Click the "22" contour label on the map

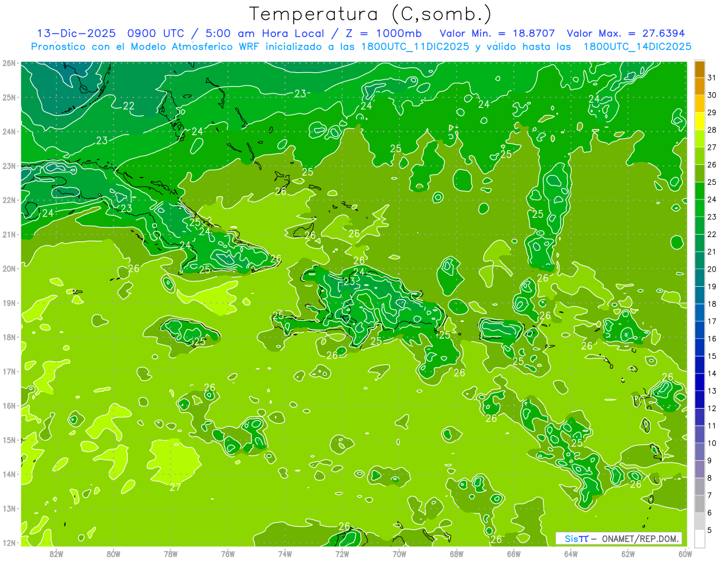129,105
